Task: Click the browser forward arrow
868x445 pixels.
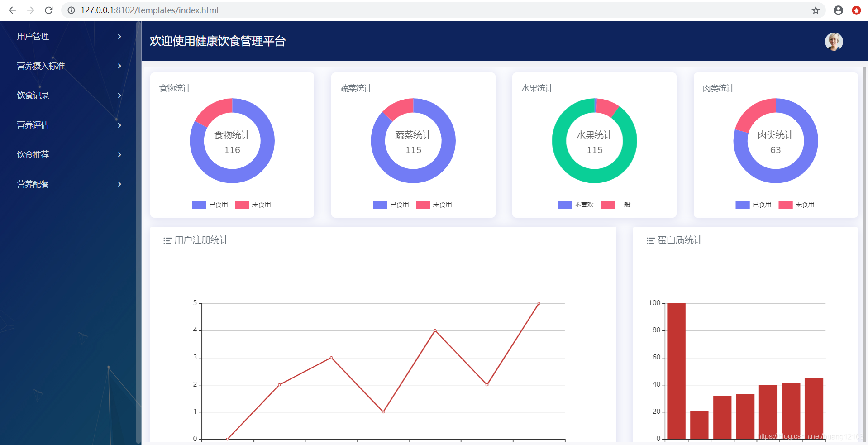Action: pyautogui.click(x=30, y=10)
